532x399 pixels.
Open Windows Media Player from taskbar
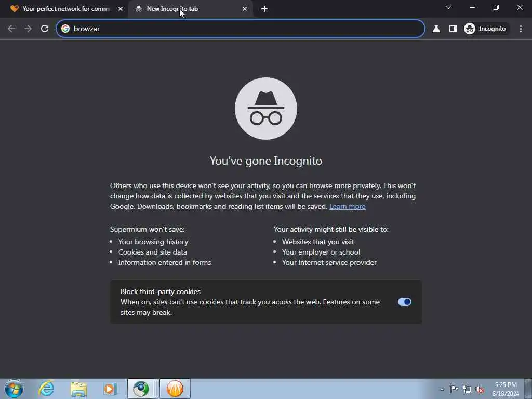click(x=109, y=389)
